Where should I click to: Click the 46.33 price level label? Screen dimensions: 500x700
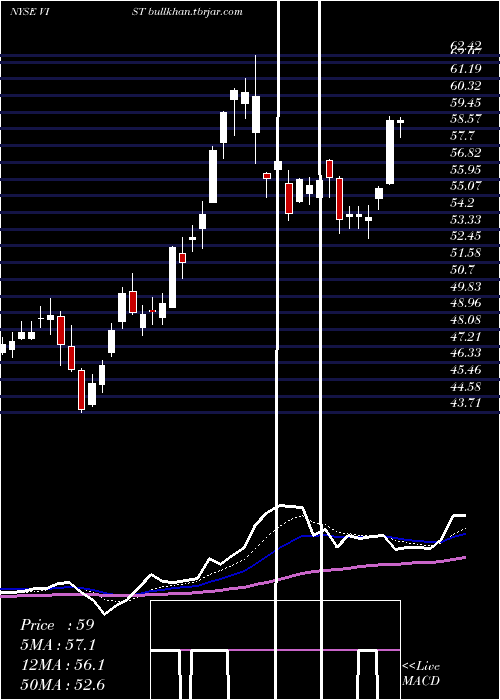click(x=466, y=353)
